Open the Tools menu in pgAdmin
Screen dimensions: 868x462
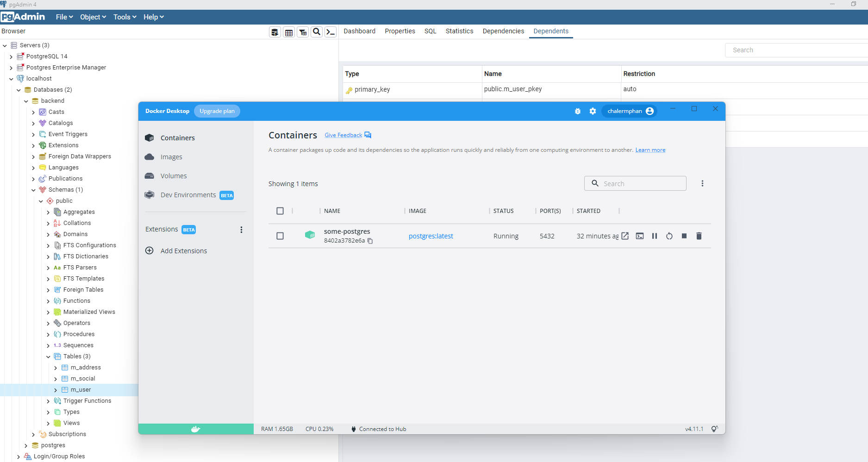[125, 17]
